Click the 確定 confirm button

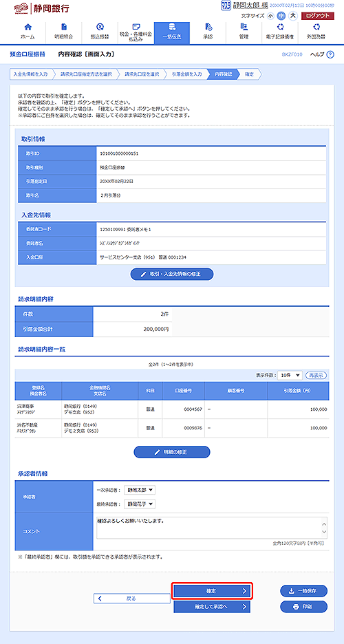(212, 590)
